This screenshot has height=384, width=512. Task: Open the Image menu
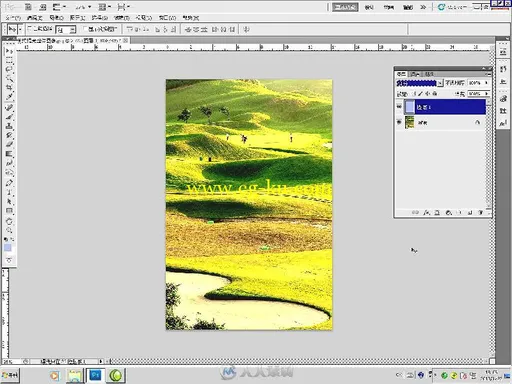[x=56, y=18]
